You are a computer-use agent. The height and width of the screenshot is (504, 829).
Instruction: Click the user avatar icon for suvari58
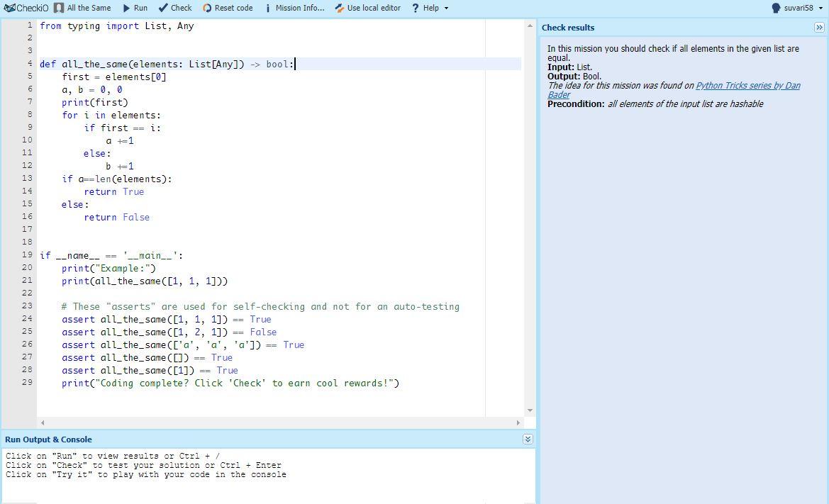(x=776, y=8)
